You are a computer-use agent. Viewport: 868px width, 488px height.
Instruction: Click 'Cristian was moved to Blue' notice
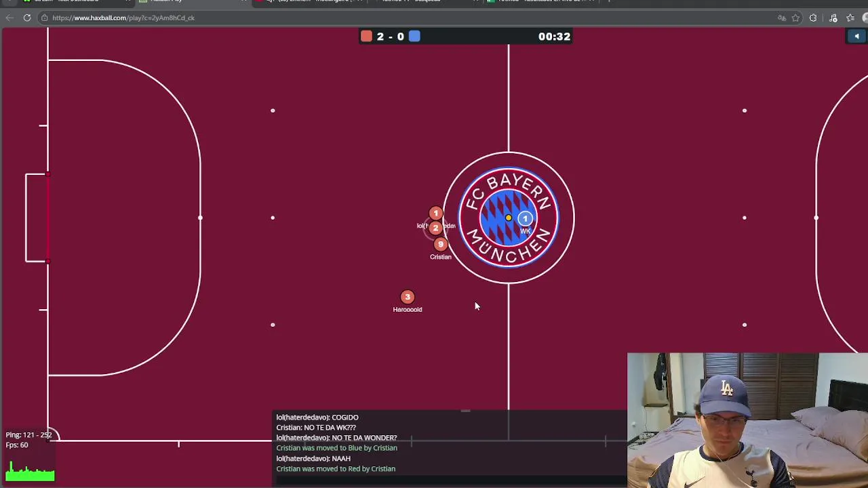[x=336, y=448]
